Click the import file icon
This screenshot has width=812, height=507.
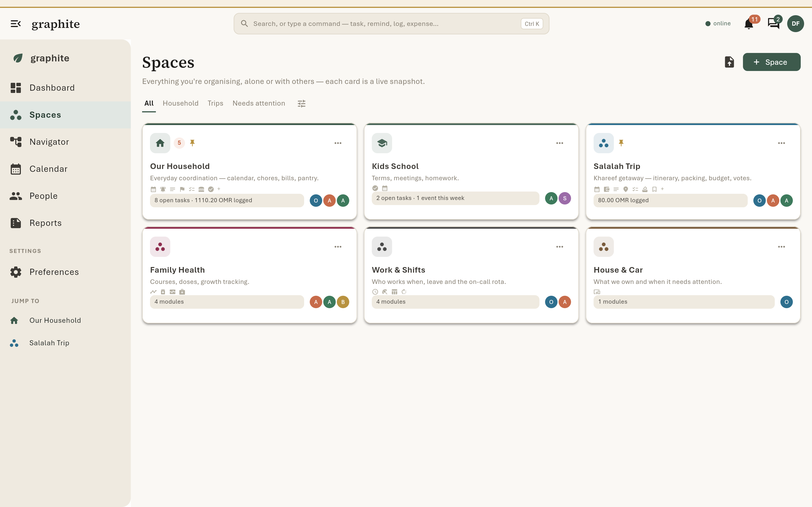click(729, 62)
